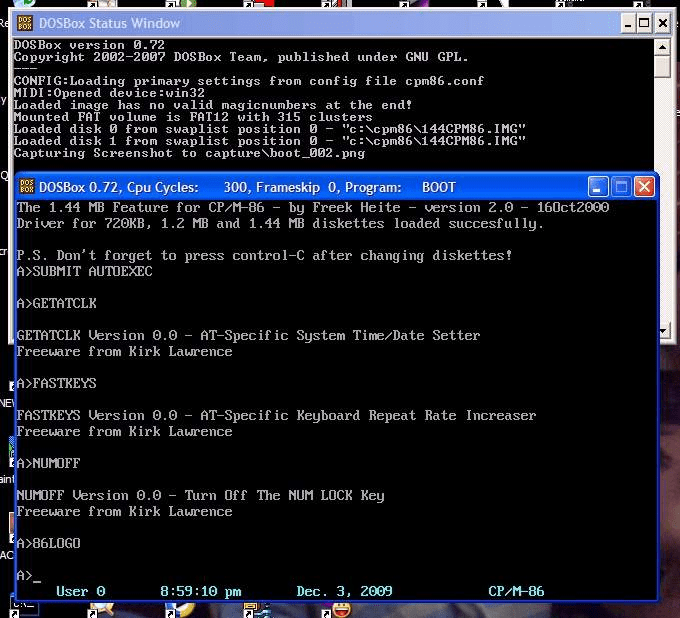Click 'GETATCLK Version 0.0' description line

tap(248, 335)
